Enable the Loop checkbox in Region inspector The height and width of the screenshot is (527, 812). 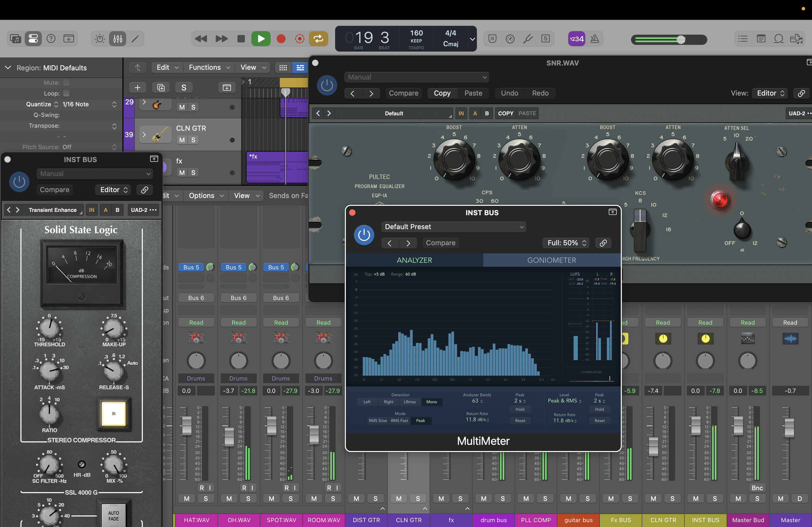tap(67, 93)
